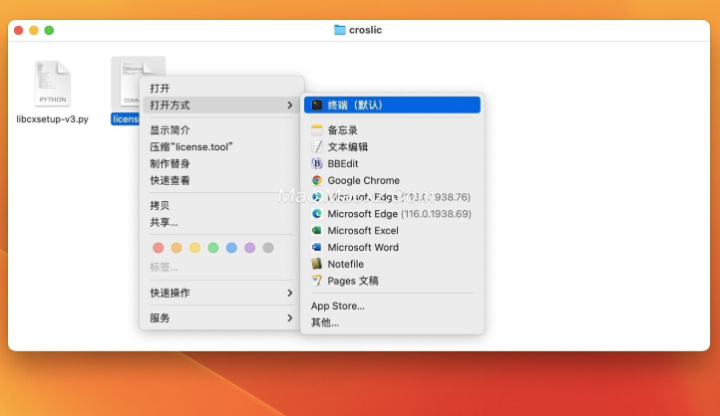
Task: Click the croslic window title text
Action: tap(365, 30)
